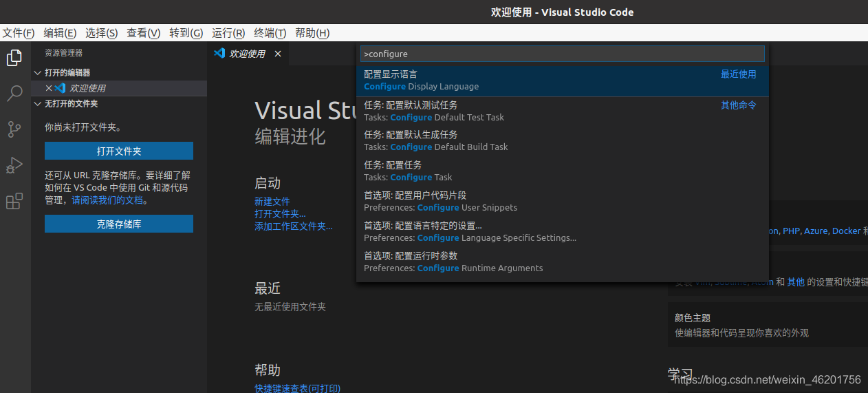
Task: Open the 帮助(H) menu
Action: 312,33
